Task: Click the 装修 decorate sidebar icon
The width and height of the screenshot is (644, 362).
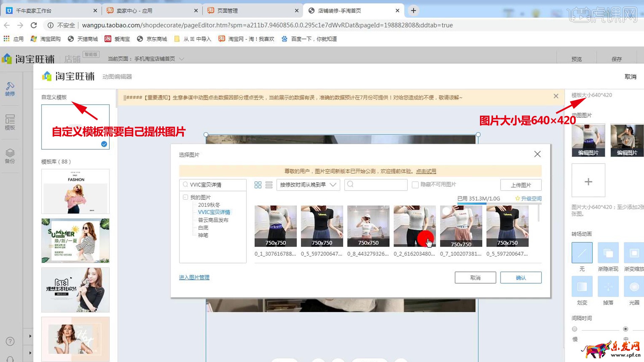Action: click(x=10, y=89)
